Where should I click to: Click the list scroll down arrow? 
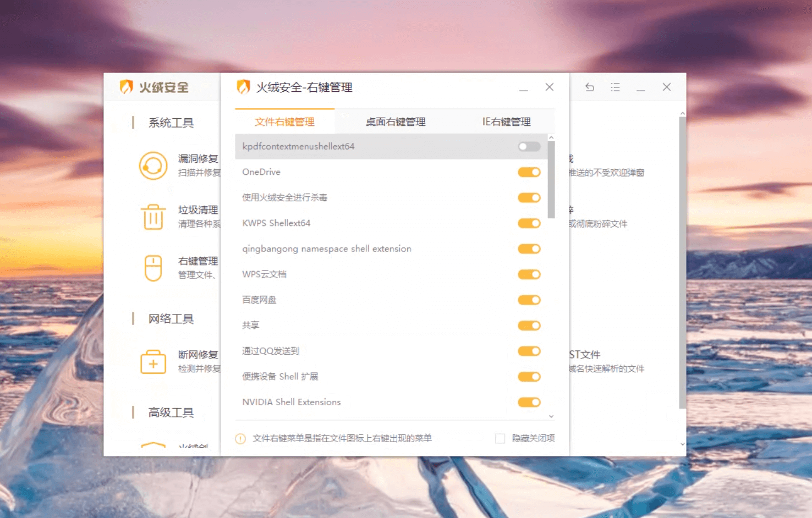(551, 416)
